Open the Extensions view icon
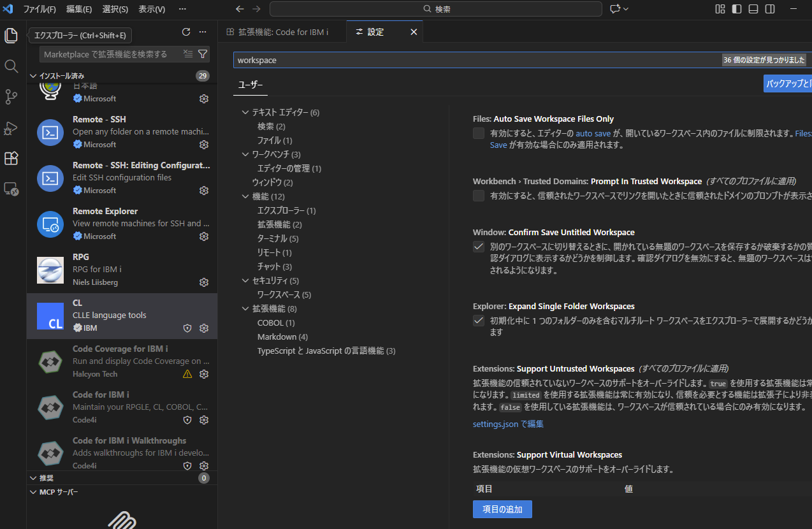The height and width of the screenshot is (529, 812). pyautogui.click(x=11, y=158)
